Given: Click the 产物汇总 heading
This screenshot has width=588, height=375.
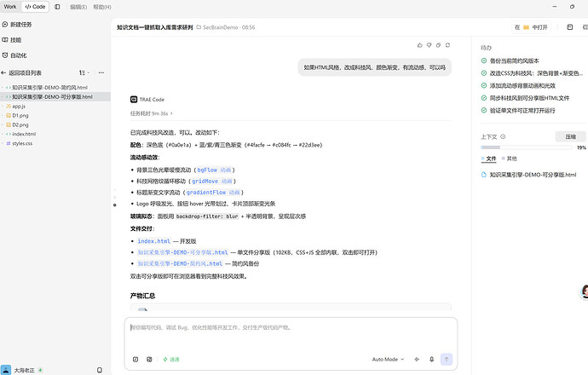Looking at the screenshot, I should (142, 296).
